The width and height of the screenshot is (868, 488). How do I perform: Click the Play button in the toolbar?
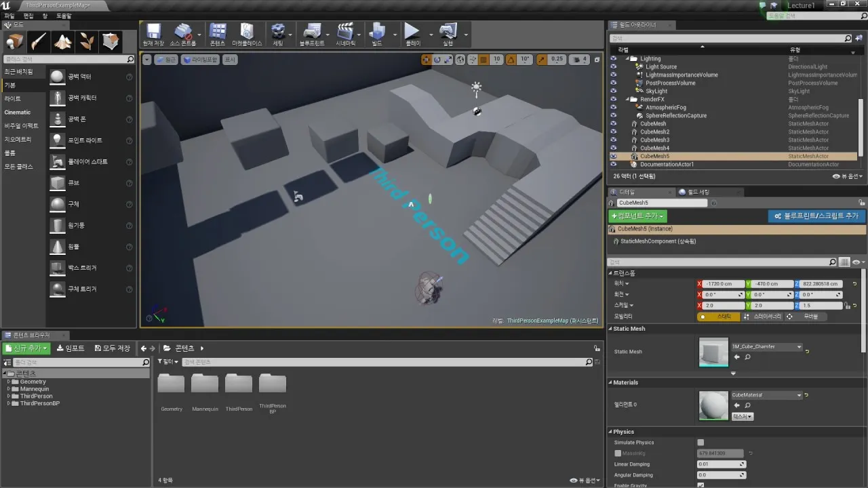point(412,33)
